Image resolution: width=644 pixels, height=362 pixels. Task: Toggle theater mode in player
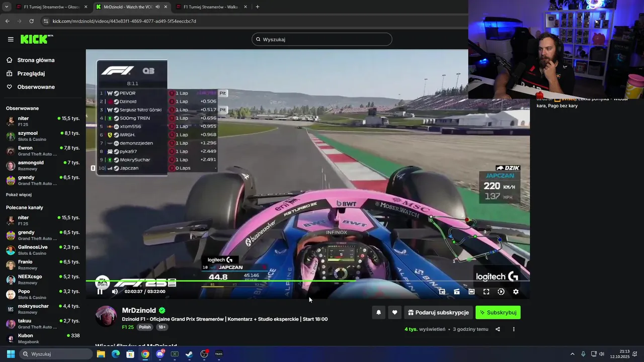[471, 292]
